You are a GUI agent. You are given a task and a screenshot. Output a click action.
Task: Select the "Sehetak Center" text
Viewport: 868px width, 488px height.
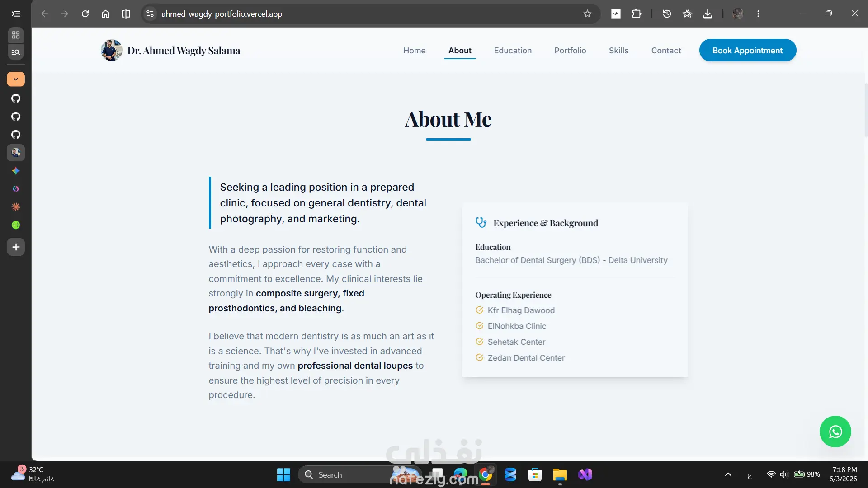coord(516,342)
